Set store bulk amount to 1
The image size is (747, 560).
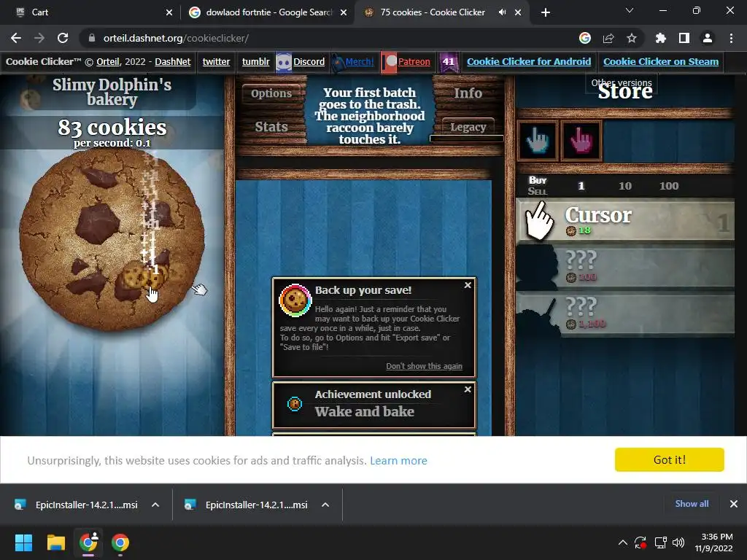pyautogui.click(x=581, y=186)
